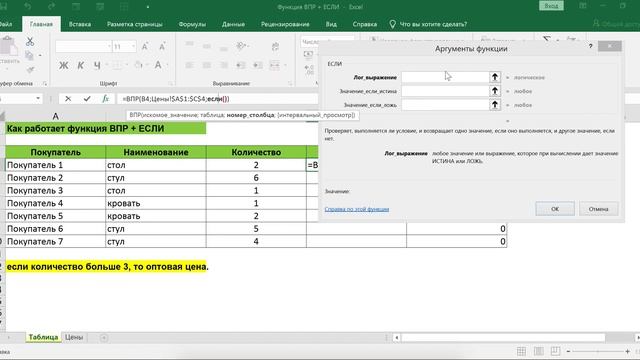The width and height of the screenshot is (640, 360).
Task: Click the Лог_выражение input field
Action: [x=445, y=77]
